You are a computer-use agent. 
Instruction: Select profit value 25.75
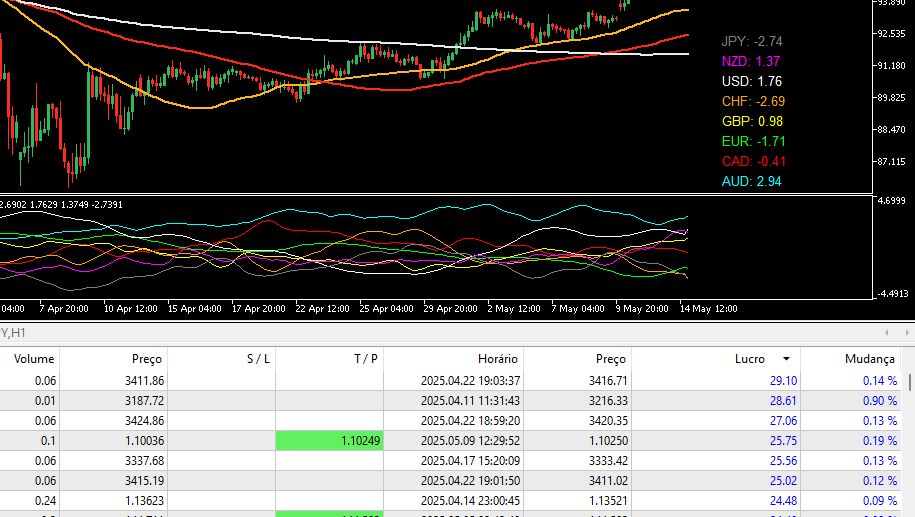point(783,441)
